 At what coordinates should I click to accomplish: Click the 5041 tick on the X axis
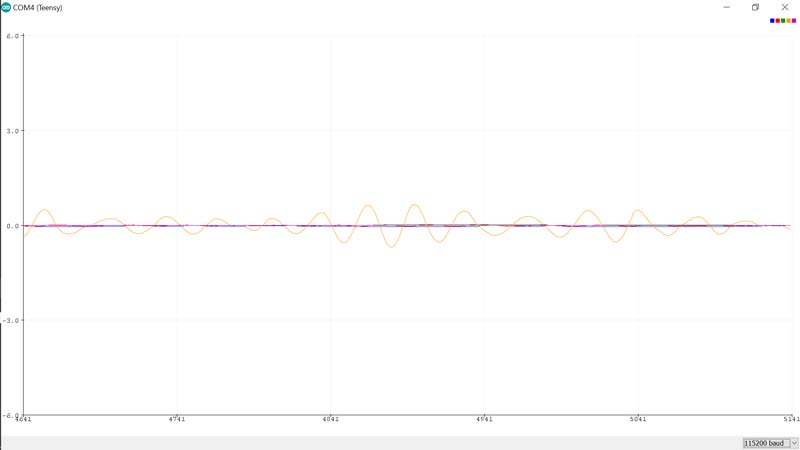(637, 420)
